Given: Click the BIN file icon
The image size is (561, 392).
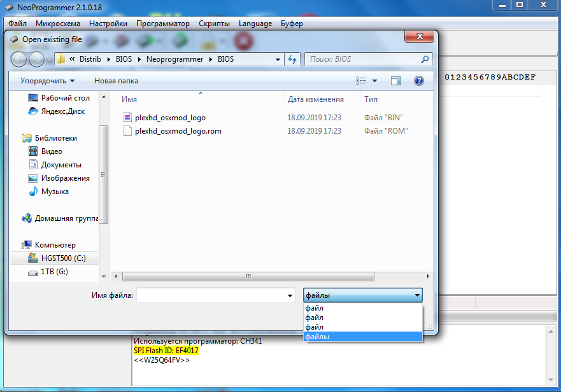Looking at the screenshot, I should [x=127, y=117].
